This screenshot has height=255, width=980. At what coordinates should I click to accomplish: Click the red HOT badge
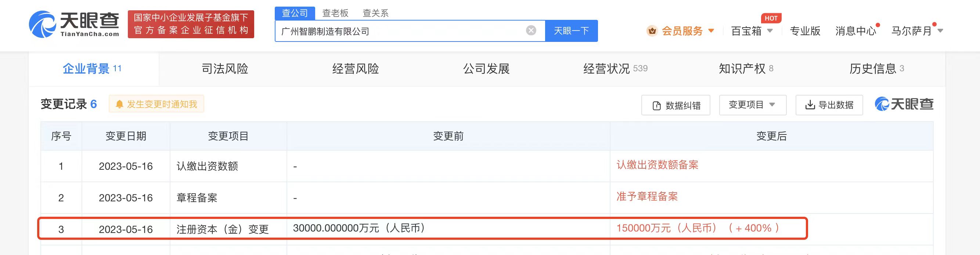(x=771, y=18)
